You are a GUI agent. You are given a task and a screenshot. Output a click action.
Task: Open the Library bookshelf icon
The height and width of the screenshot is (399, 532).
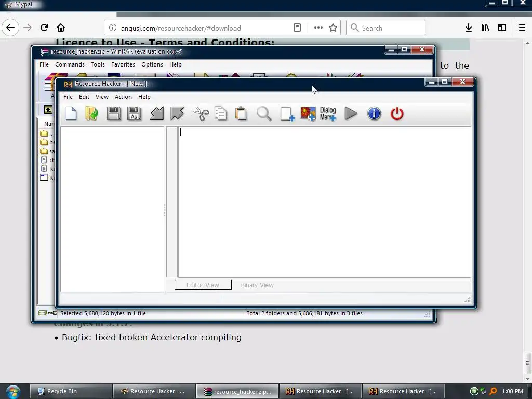485,28
